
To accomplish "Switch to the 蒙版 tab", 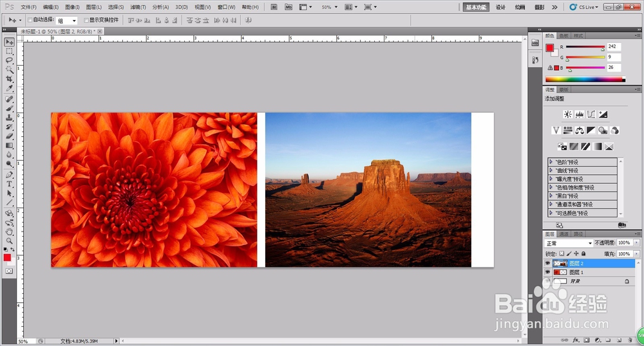I will tap(564, 90).
